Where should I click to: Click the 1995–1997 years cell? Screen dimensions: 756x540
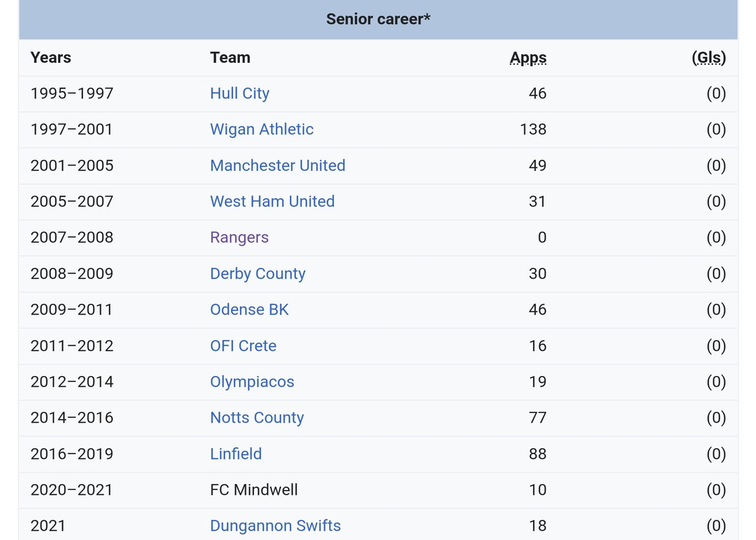[x=72, y=93]
